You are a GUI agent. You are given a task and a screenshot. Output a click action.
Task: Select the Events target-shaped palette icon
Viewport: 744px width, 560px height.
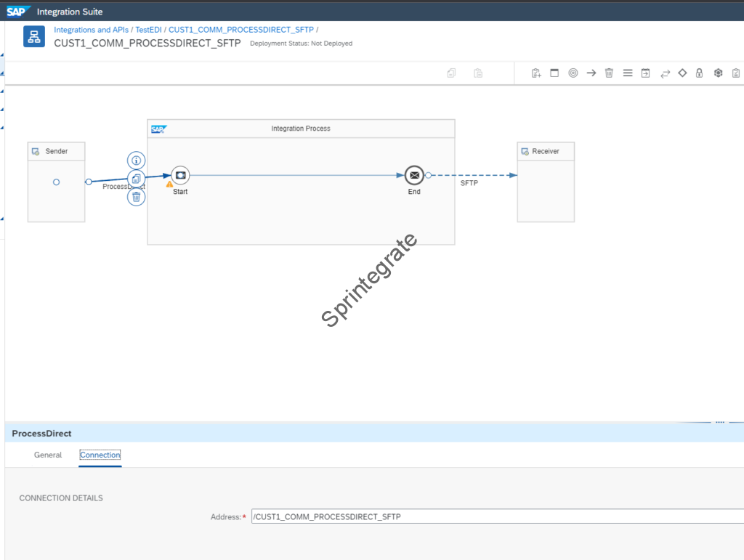pyautogui.click(x=573, y=73)
